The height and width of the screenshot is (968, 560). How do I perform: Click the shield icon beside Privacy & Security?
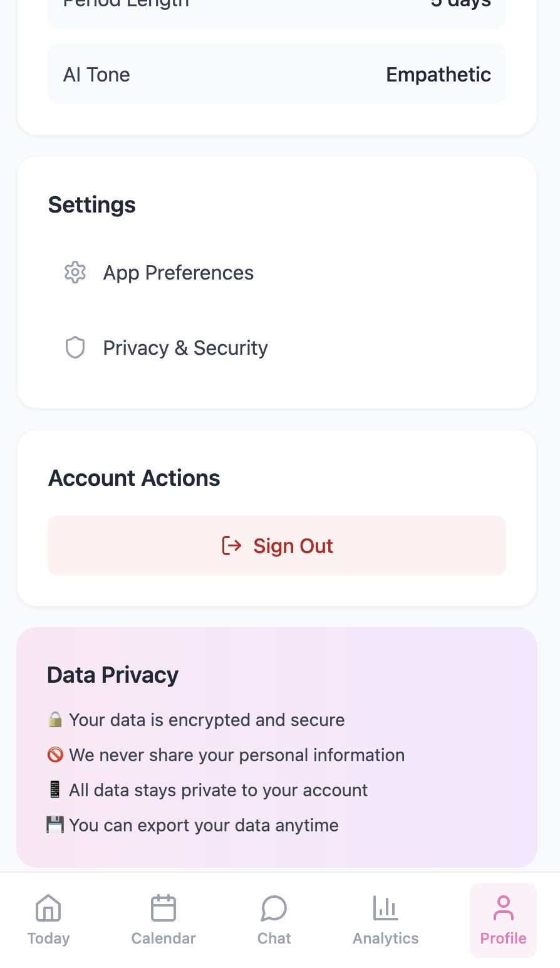pos(75,348)
